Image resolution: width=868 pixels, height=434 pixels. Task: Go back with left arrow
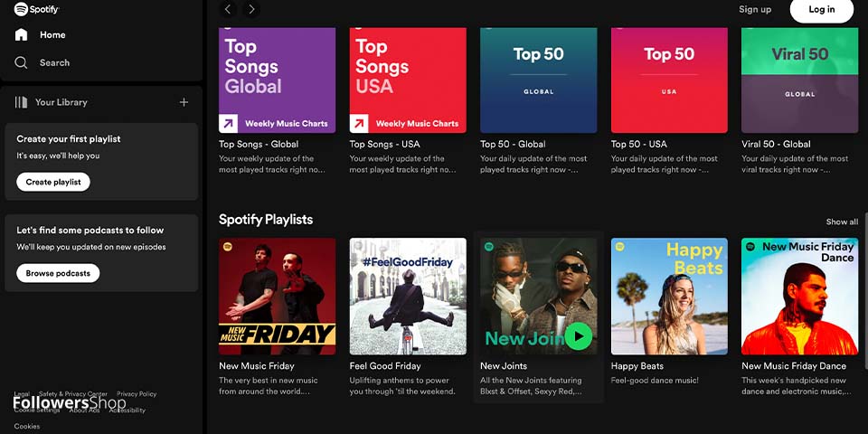(228, 9)
